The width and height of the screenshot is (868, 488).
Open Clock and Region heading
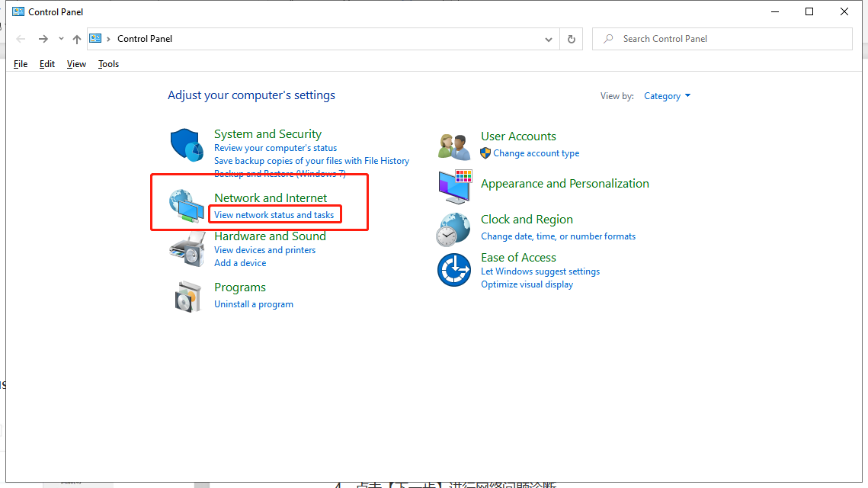coord(527,220)
